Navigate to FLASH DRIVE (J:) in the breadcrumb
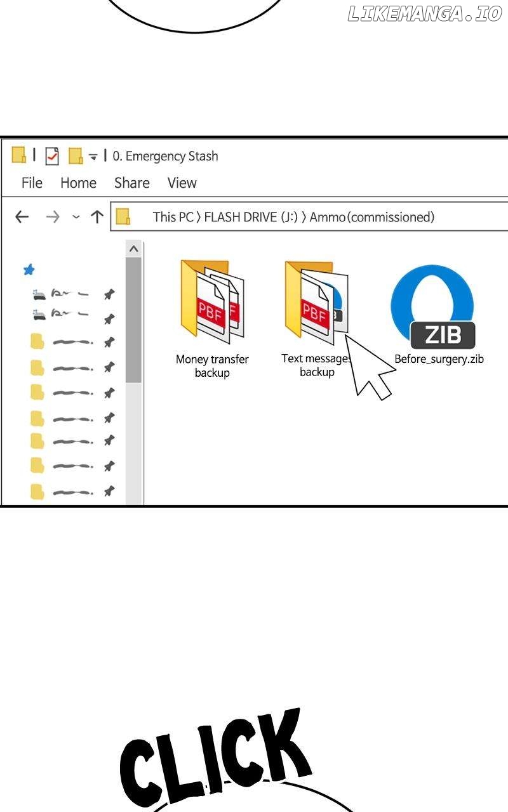 coord(251,217)
